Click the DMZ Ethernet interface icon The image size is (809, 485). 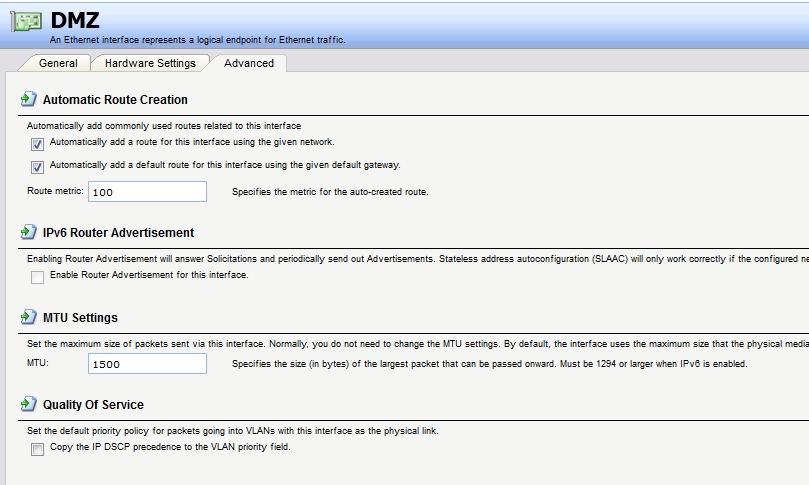point(24,22)
